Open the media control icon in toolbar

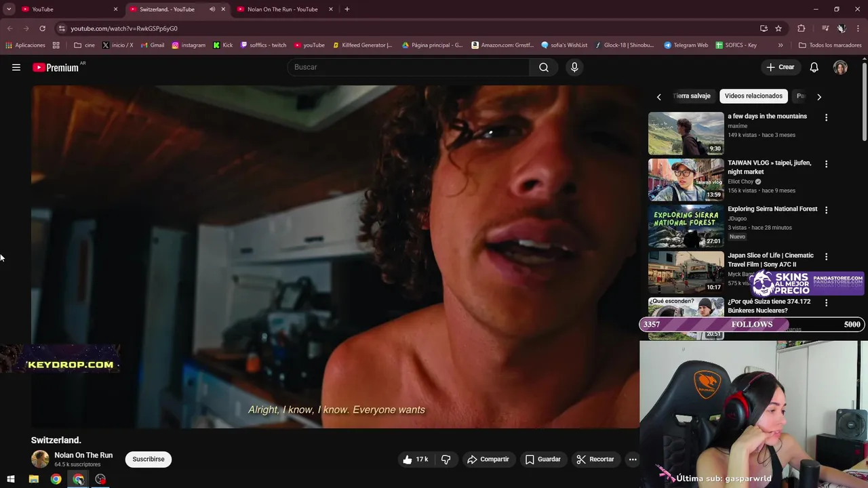coord(825,28)
